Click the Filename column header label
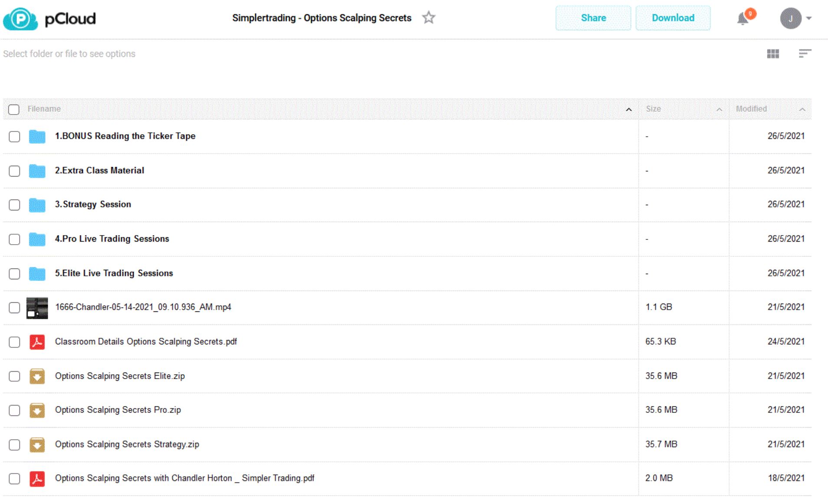Screen dimensions: 828x504 coord(44,109)
